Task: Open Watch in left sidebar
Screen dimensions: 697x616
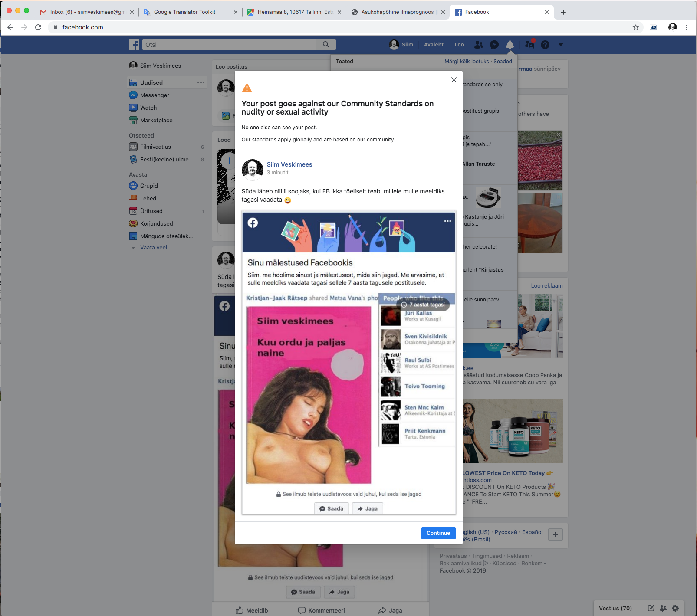Action: pos(148,108)
